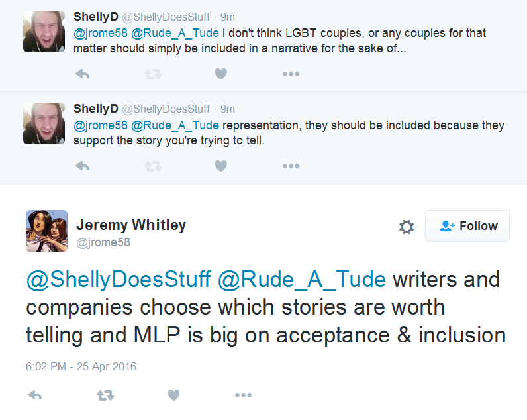Screen dimensions: 527x420
Task: Reply to ShellyD's second tweet about representation
Action: (82, 166)
